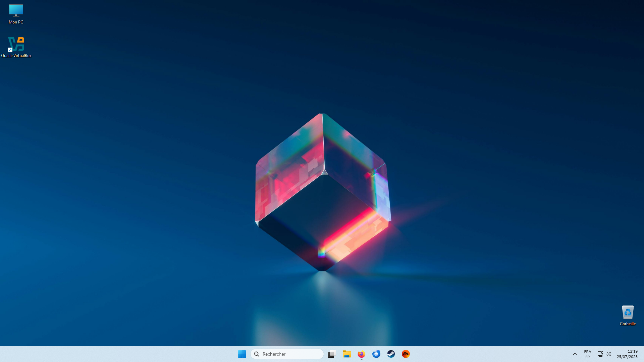Open the volume speaker tray icon
This screenshot has height=362, width=644.
point(608,354)
